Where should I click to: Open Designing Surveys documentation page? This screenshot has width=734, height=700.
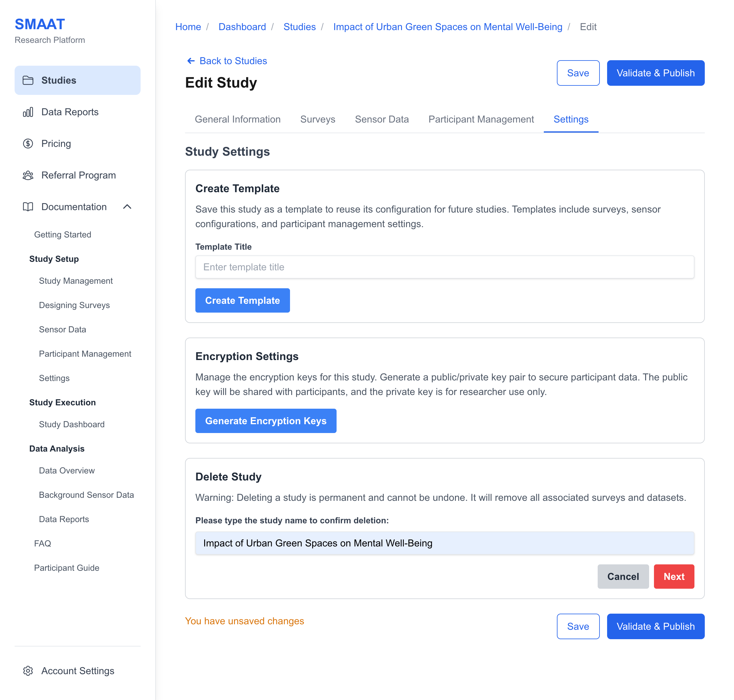point(74,305)
